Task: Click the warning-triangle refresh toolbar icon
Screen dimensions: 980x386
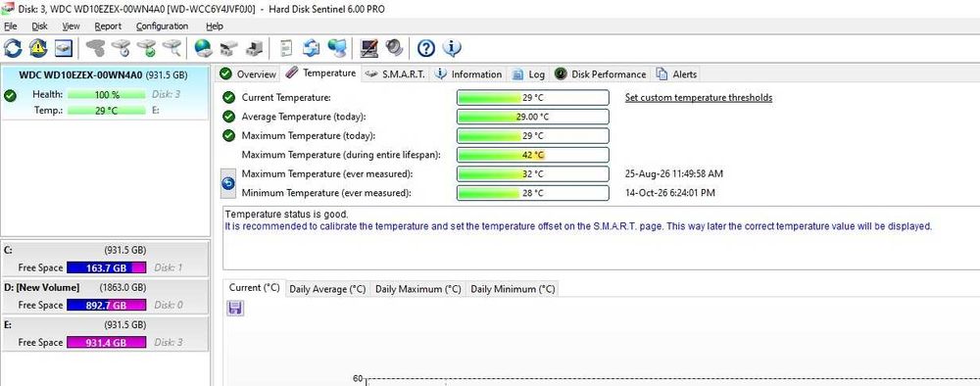Action: pos(38,48)
